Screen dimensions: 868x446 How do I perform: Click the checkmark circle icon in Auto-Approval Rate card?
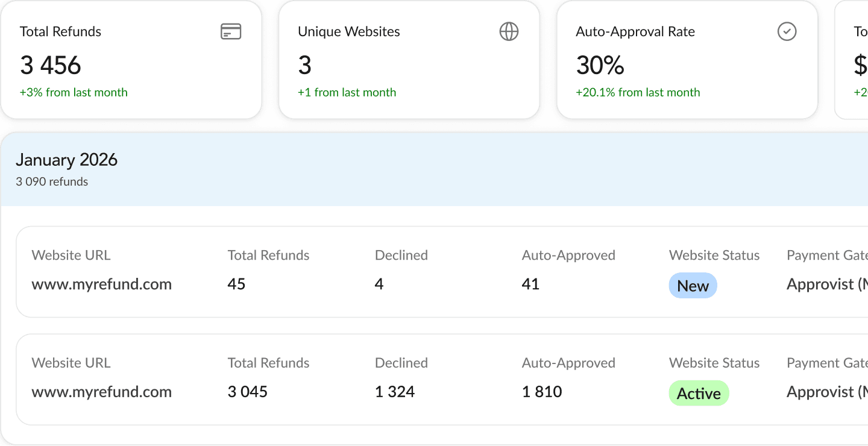pyautogui.click(x=787, y=31)
